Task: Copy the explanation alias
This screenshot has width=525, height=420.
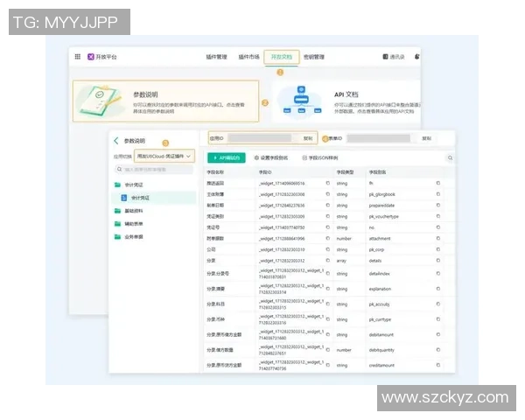Action: click(438, 289)
